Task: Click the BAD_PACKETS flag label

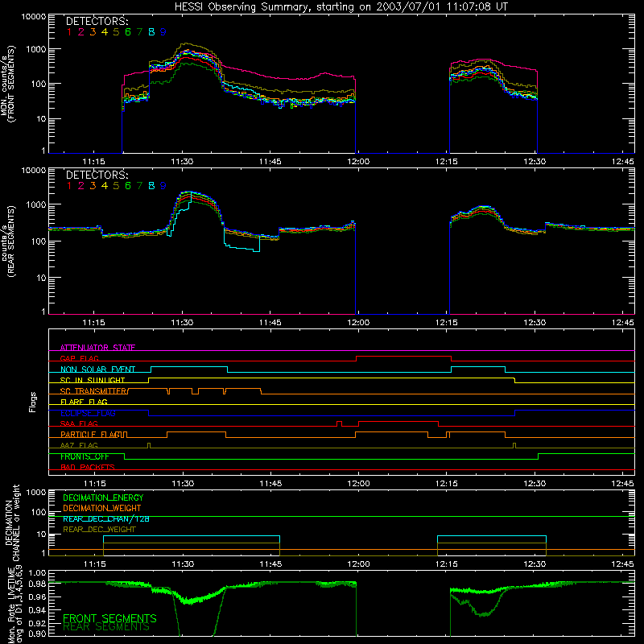Action: (88, 468)
